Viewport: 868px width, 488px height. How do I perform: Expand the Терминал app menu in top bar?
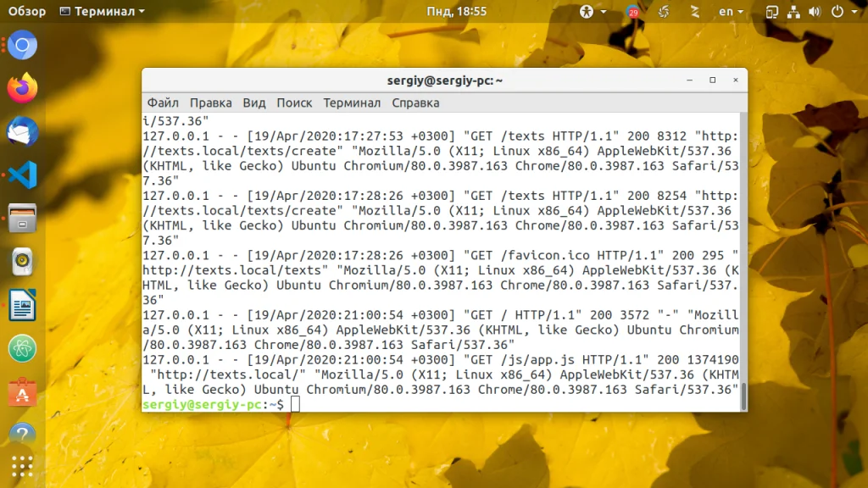click(103, 12)
